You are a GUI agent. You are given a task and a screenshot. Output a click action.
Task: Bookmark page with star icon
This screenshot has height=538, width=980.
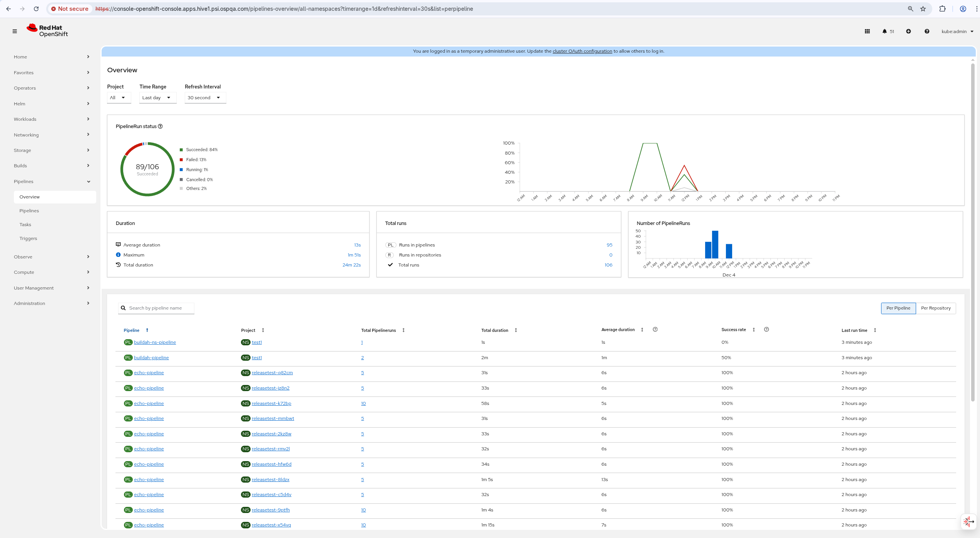click(923, 9)
